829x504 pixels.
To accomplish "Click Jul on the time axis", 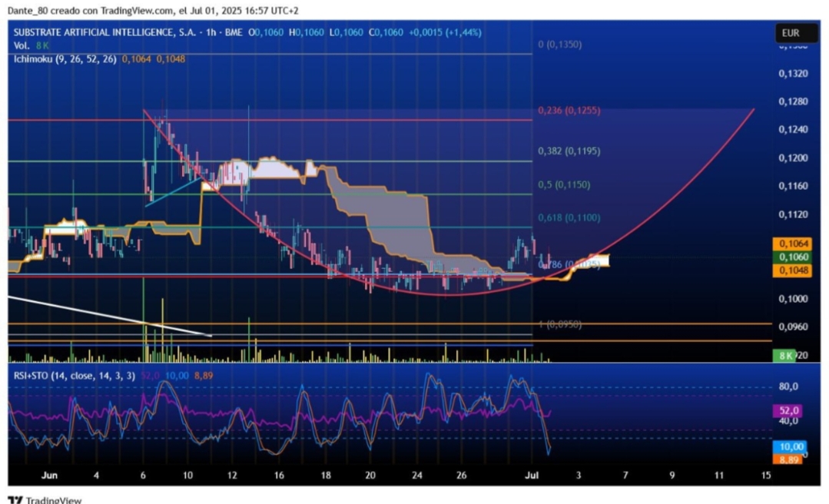I will (532, 475).
